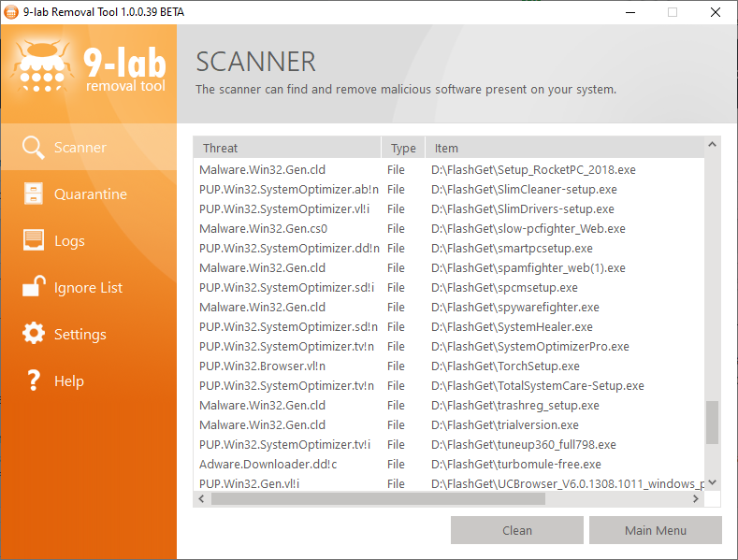Open the Settings section label

point(80,334)
